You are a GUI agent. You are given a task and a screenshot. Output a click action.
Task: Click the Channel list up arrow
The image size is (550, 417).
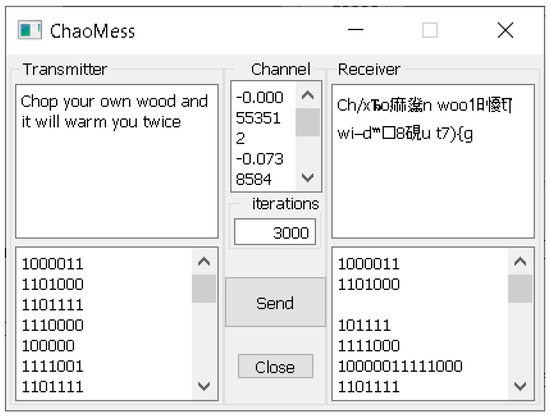pyautogui.click(x=308, y=95)
